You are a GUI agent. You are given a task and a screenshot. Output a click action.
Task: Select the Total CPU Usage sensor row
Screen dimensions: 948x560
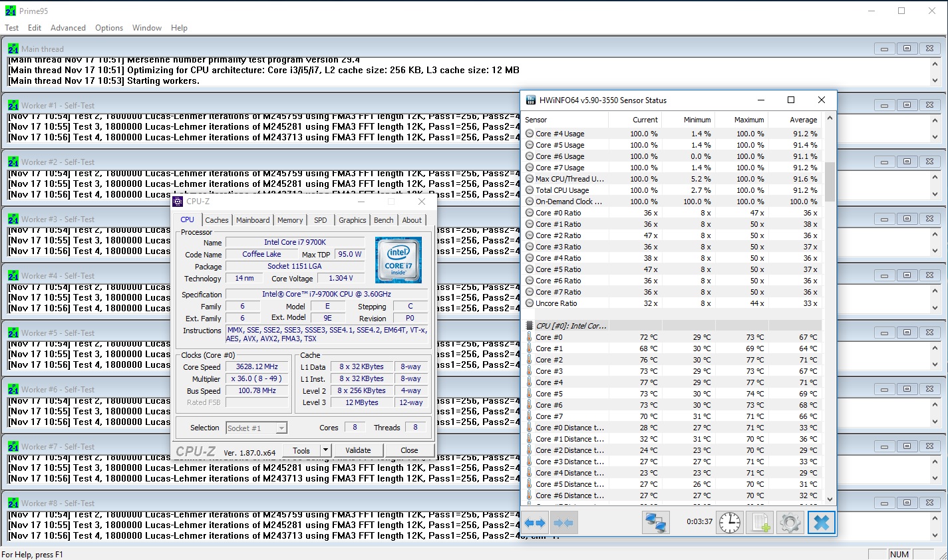[x=672, y=190]
